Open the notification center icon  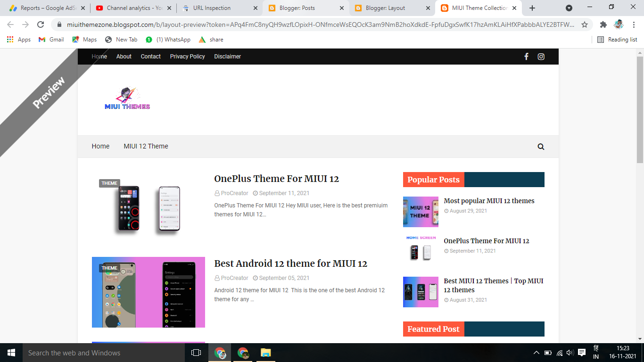coord(582,353)
